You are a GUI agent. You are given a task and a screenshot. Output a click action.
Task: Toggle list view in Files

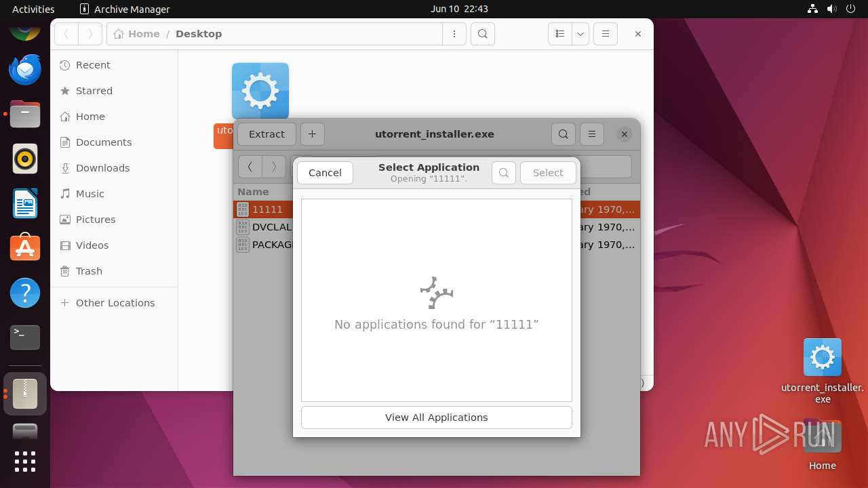(560, 34)
